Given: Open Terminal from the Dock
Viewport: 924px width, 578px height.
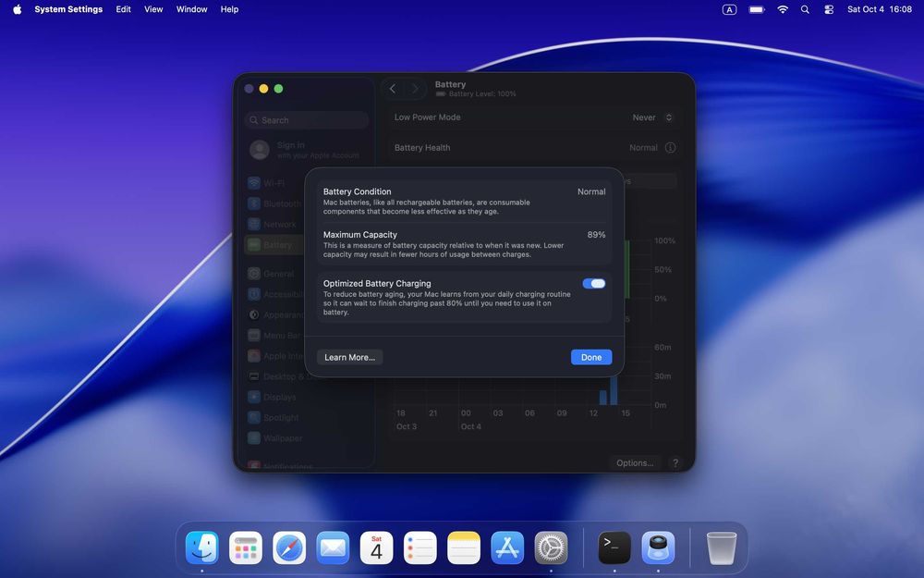Looking at the screenshot, I should coord(614,547).
